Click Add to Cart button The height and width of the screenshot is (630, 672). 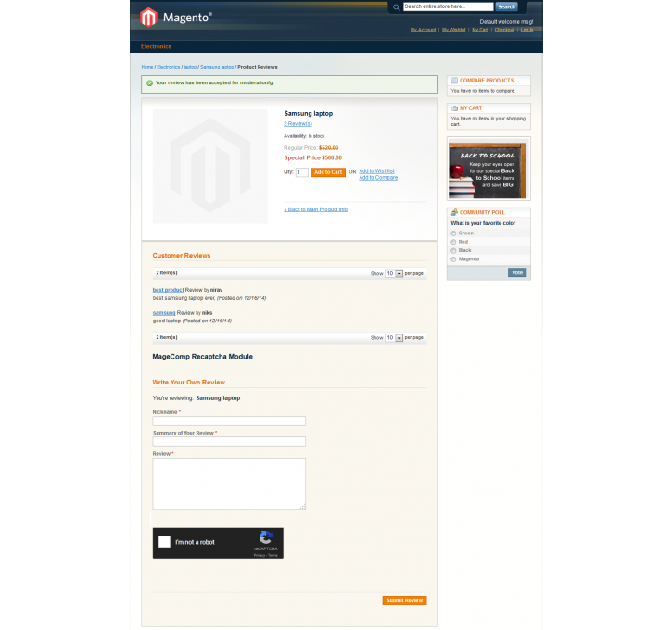(x=328, y=172)
